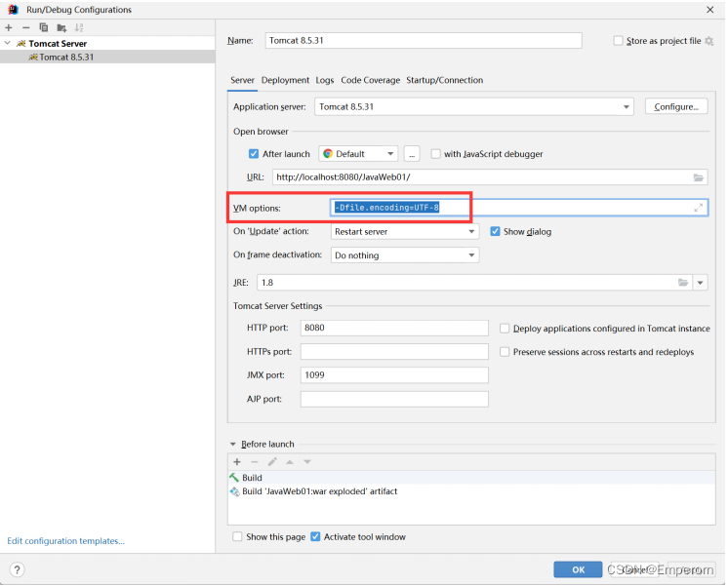Image resolution: width=728 pixels, height=586 pixels.
Task: Browse for URL with folder icon
Action: coord(699,177)
